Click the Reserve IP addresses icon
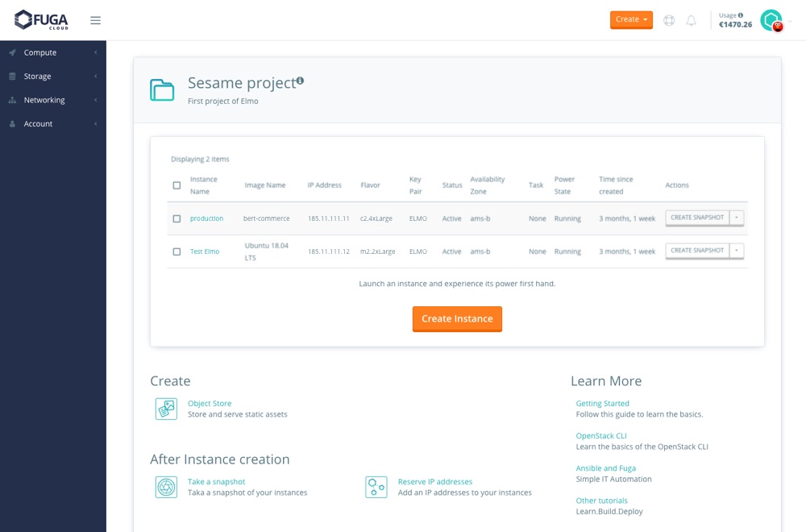 (376, 487)
